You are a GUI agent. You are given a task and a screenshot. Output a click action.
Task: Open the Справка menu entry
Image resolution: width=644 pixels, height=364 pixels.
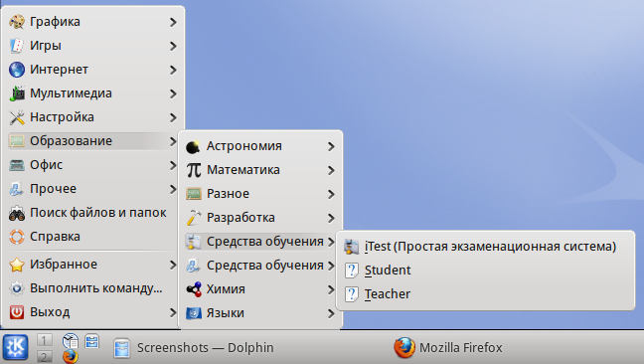coord(92,237)
